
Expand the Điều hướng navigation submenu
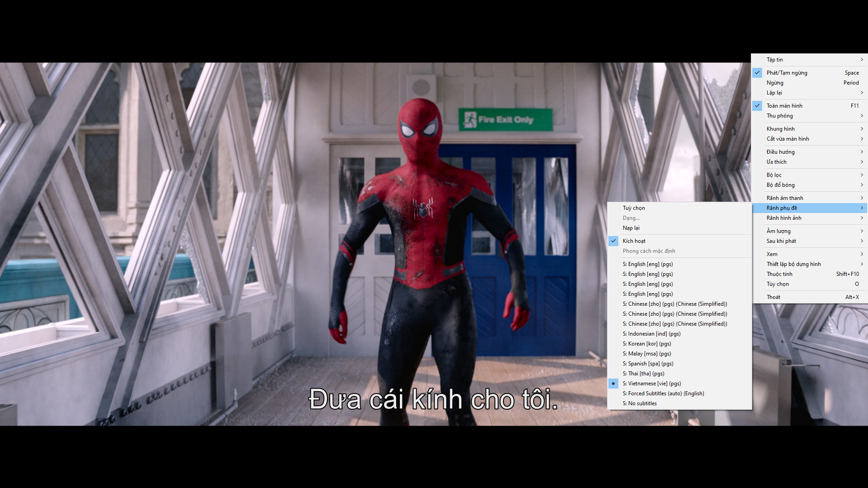pos(810,152)
